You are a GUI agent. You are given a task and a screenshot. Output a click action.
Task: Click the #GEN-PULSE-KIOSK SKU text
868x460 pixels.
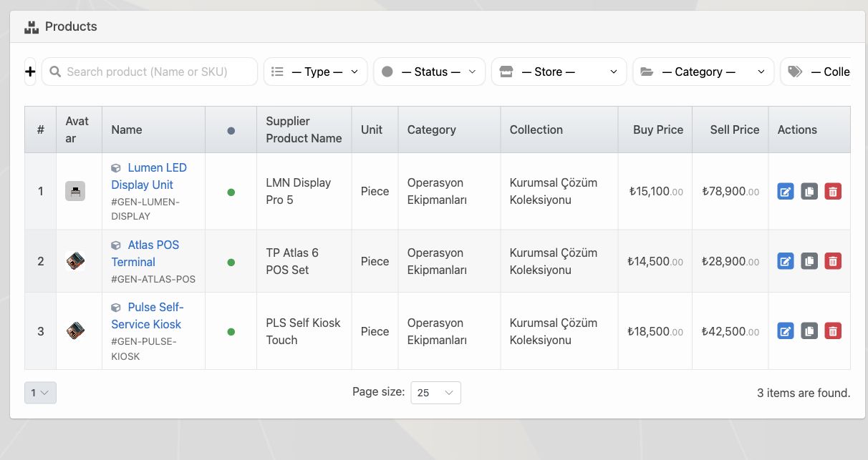tap(144, 348)
